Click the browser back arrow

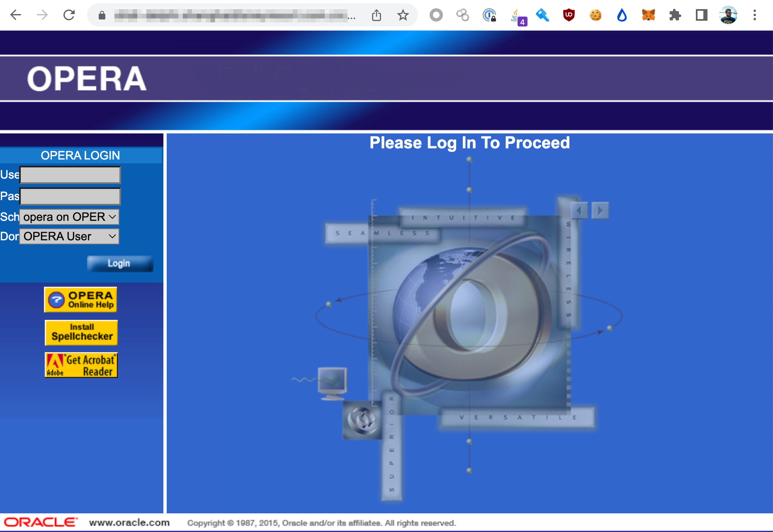16,15
